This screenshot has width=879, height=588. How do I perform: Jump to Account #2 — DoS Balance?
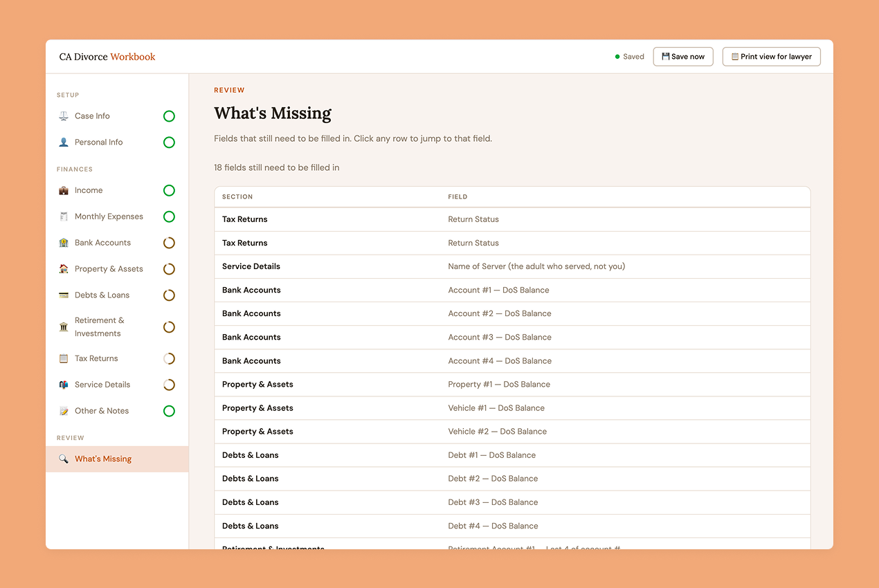pyautogui.click(x=512, y=313)
